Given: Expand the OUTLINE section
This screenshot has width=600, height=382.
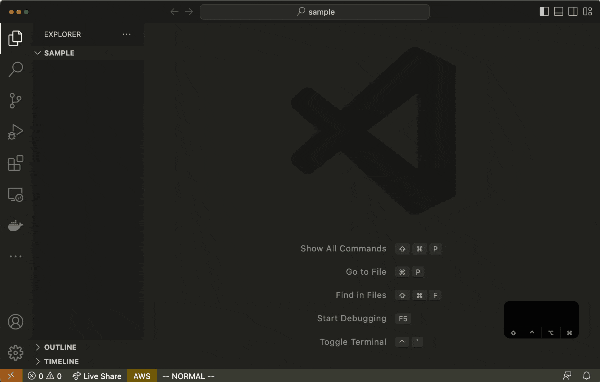Looking at the screenshot, I should click(x=88, y=347).
